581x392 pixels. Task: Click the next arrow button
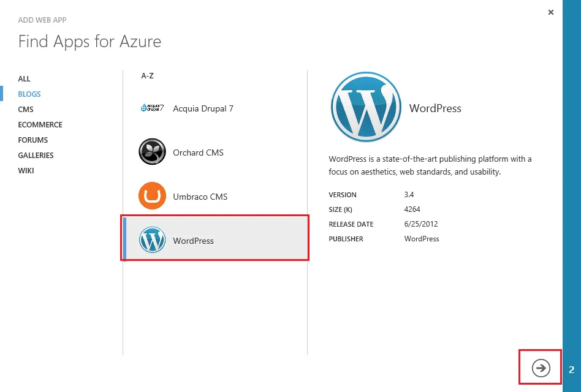point(541,368)
